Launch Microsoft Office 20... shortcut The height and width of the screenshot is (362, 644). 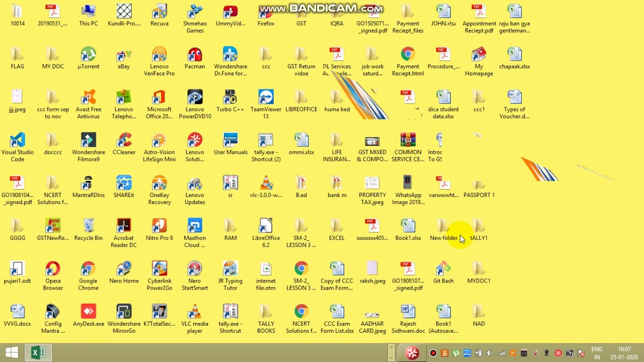pos(159,105)
